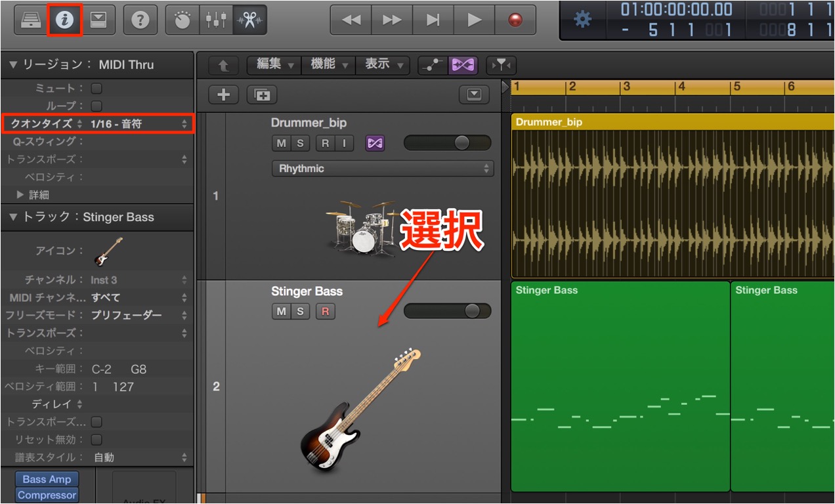Screen dimensions: 835x504
Task: Select second Stinger Bass MIDI region
Action: coord(782,387)
